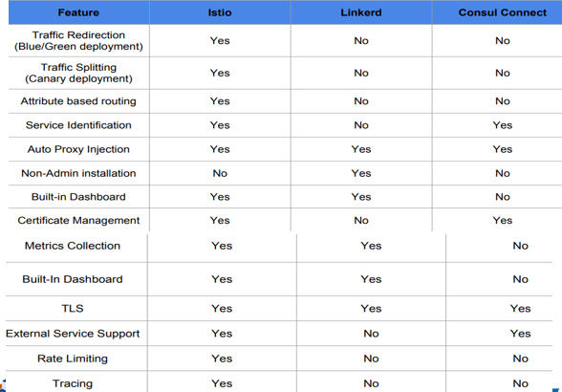Select the Istio column header

pyautogui.click(x=220, y=12)
